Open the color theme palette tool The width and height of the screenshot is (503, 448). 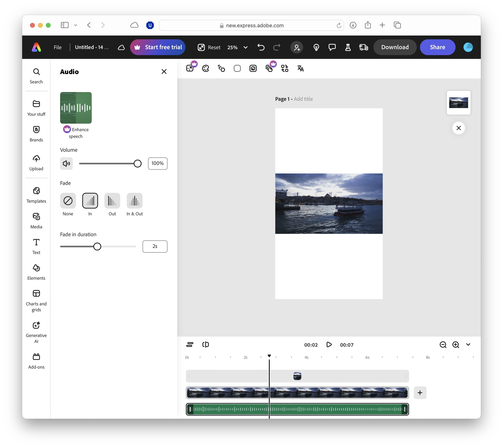pyautogui.click(x=205, y=68)
